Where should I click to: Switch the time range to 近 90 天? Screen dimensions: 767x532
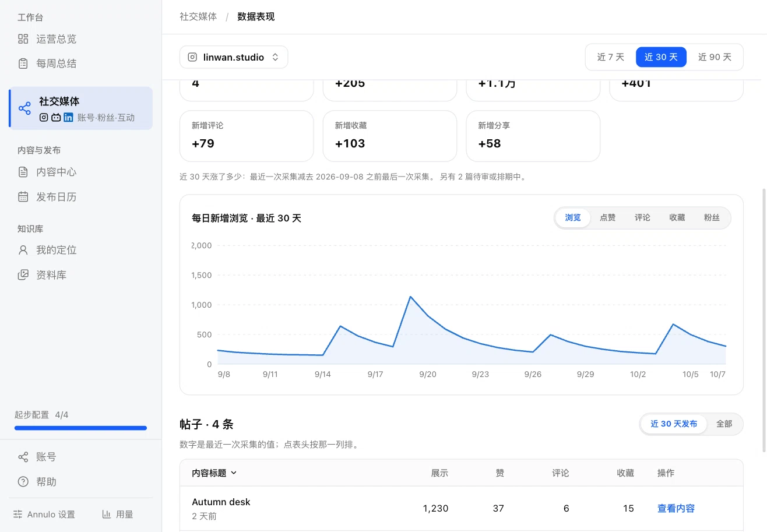[x=715, y=57]
